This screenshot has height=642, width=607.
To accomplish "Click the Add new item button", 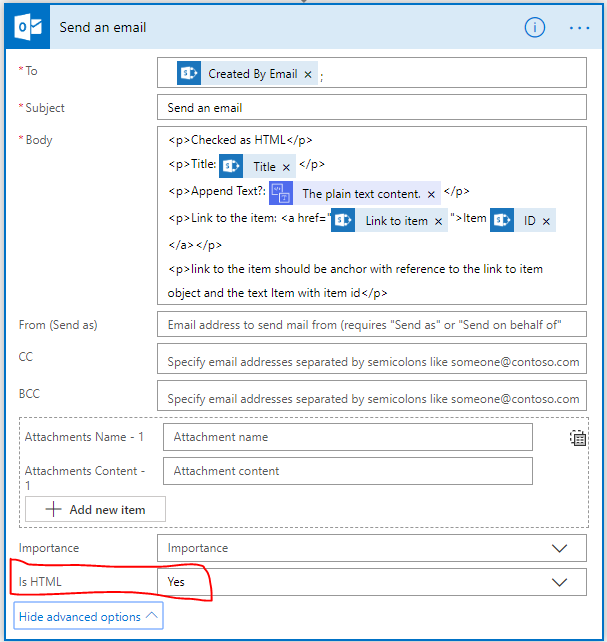I will [95, 509].
